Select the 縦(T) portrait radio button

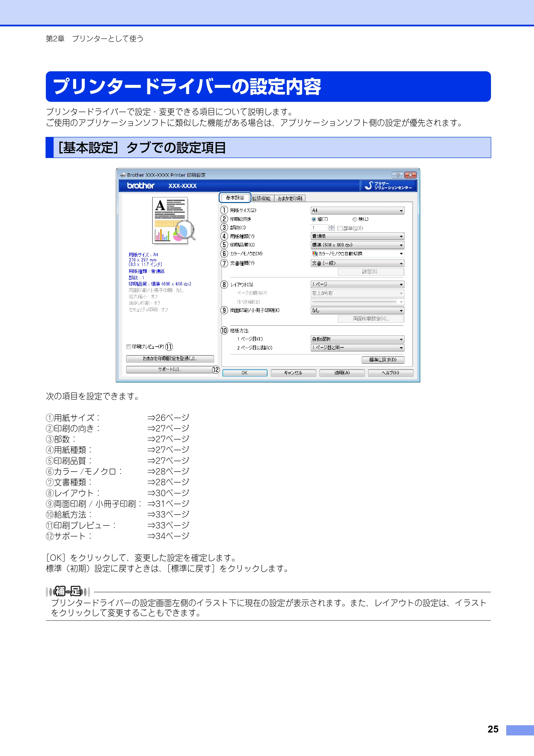(314, 219)
